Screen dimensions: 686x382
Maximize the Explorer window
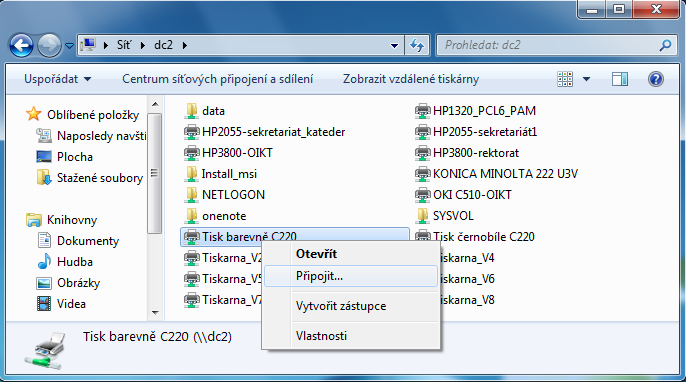click(x=619, y=10)
